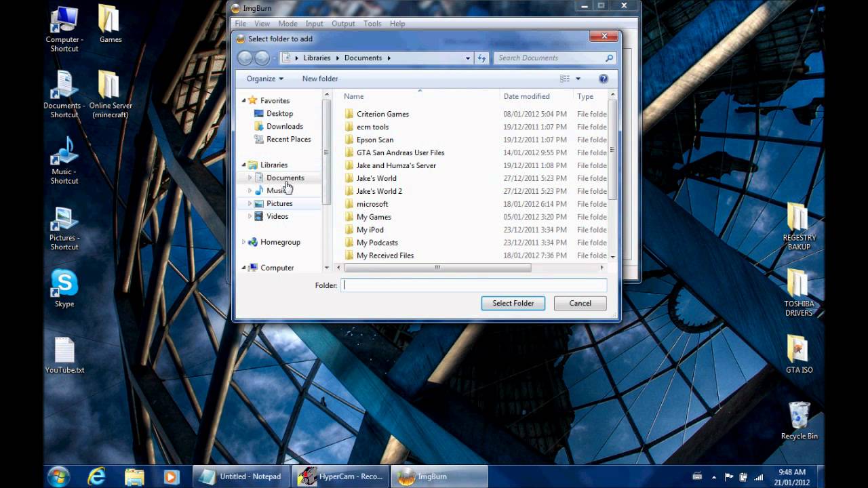Viewport: 868px width, 488px height.
Task: Open the Online Server (minecraft) folder
Action: click(111, 94)
